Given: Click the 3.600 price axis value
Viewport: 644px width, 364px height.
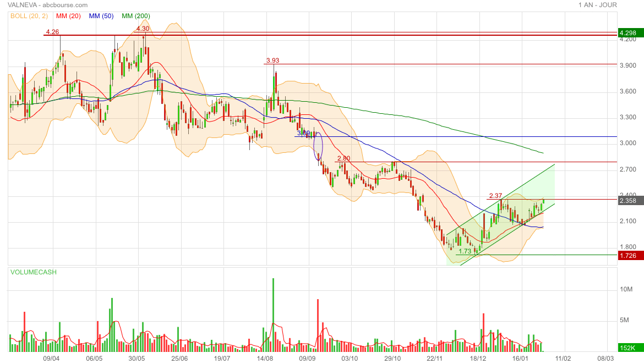Looking at the screenshot, I should pyautogui.click(x=628, y=91).
